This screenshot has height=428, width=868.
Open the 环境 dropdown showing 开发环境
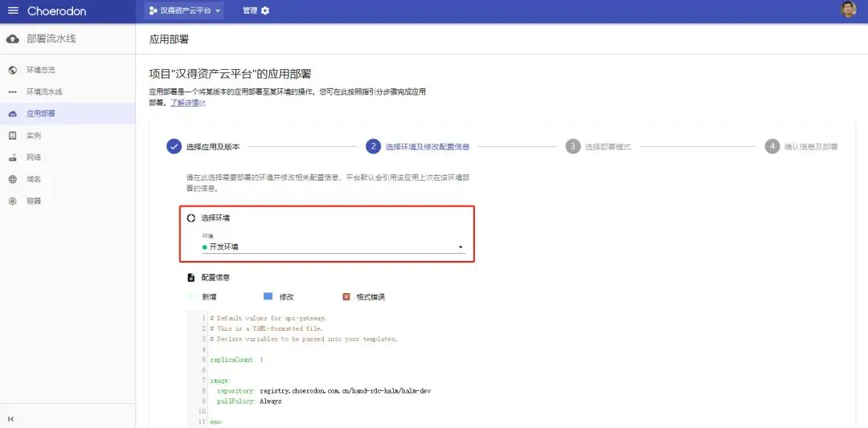(x=334, y=247)
